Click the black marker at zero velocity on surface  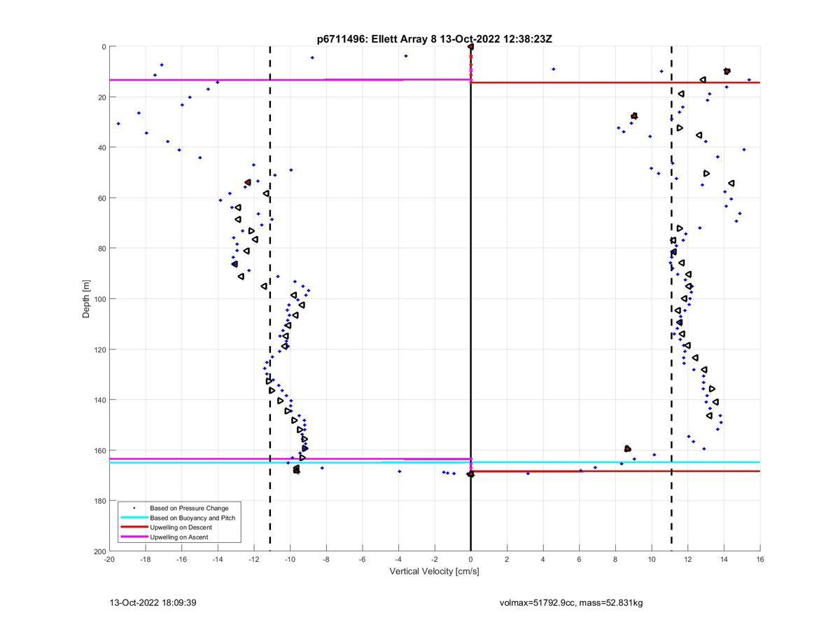click(x=470, y=47)
